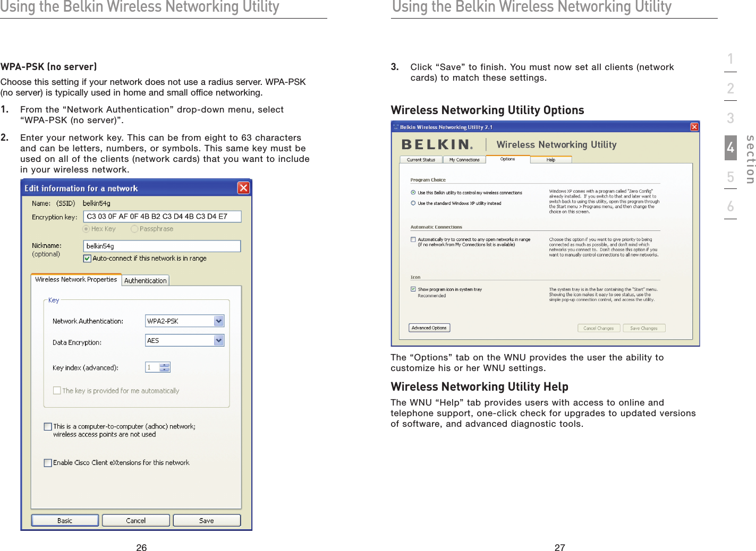
Task: Open the Help tab
Action: (x=551, y=159)
